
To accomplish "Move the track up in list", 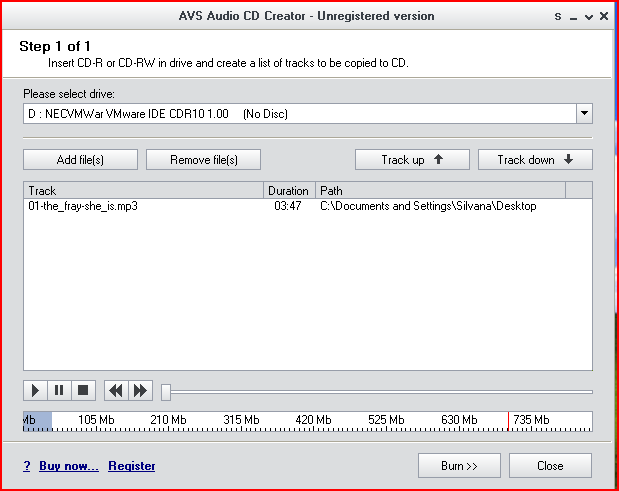I will [x=412, y=159].
